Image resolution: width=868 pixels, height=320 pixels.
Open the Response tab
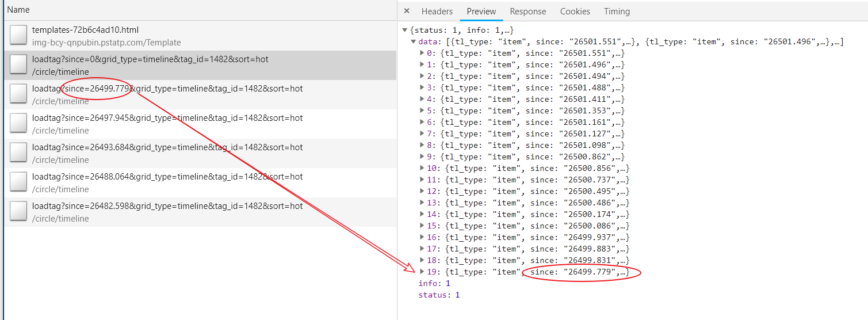(528, 11)
